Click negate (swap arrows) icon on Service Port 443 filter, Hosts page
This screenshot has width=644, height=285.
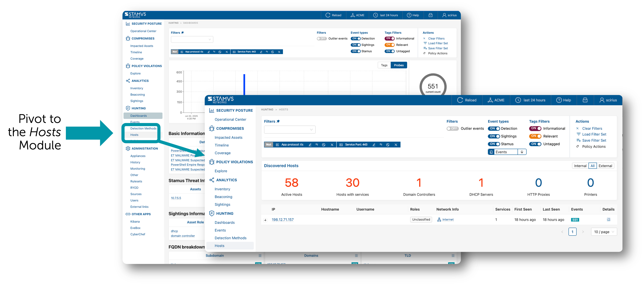tap(381, 145)
